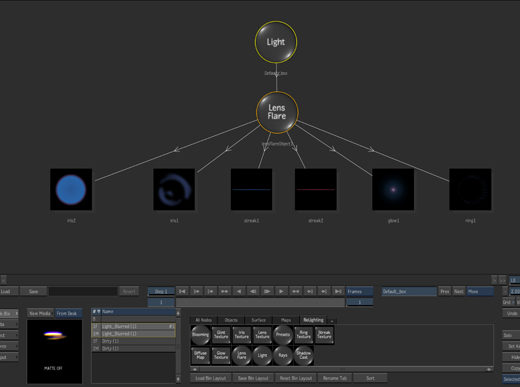
Task: Click the setup name text field
Action: coord(83,292)
